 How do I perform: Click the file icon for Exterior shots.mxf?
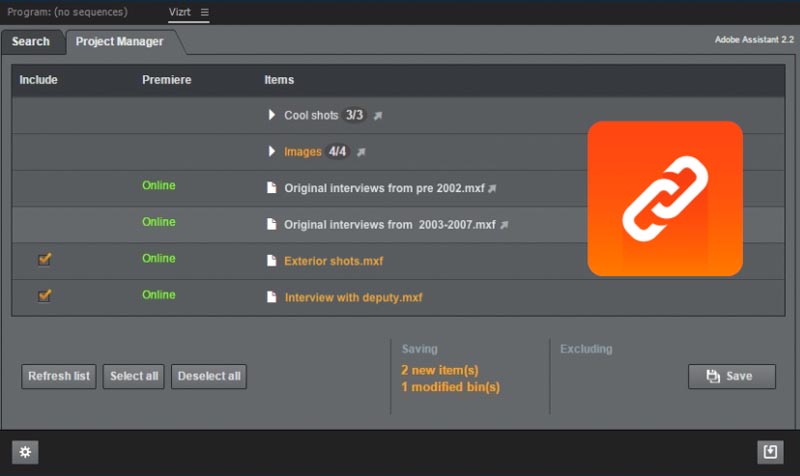(x=271, y=261)
